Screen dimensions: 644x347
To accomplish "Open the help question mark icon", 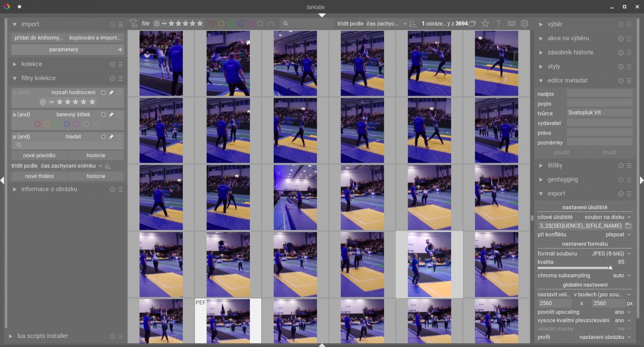I will 498,24.
